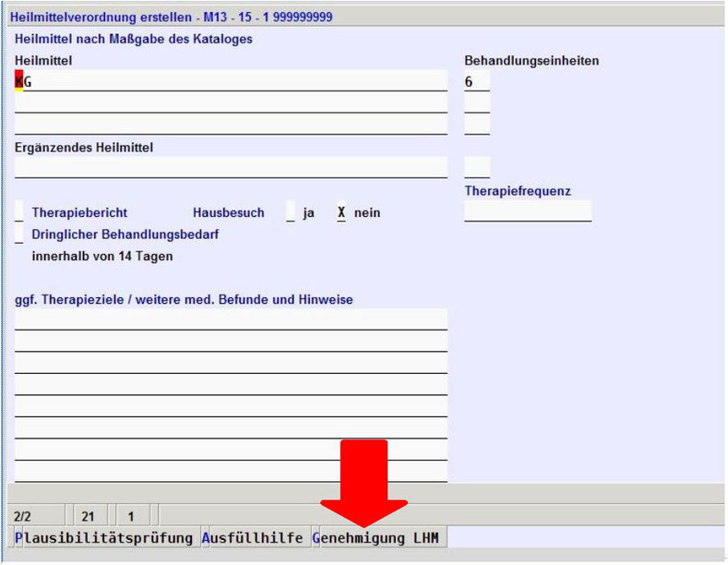Click text innerhalb von 14 Tagen

(x=102, y=256)
